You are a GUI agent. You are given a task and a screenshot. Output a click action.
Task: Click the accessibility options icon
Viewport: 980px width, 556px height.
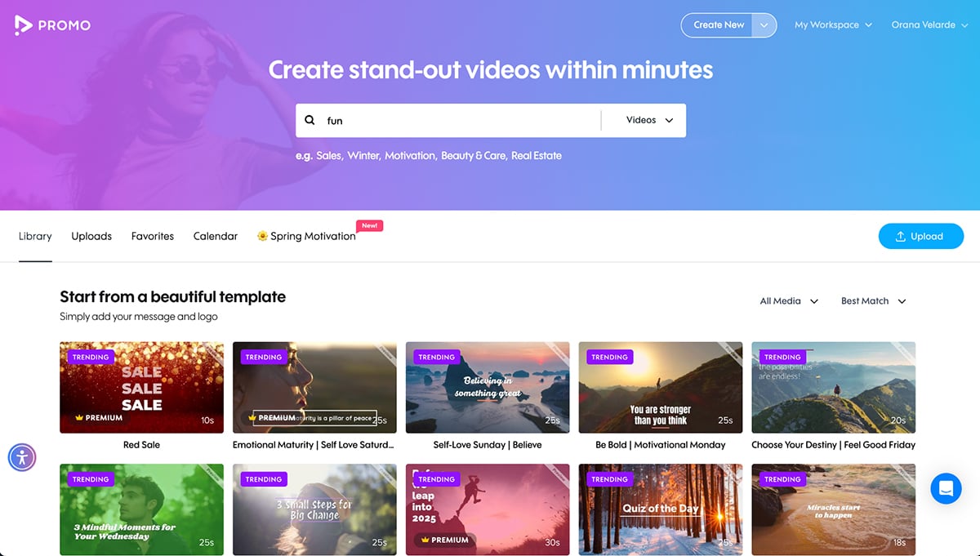pos(21,457)
